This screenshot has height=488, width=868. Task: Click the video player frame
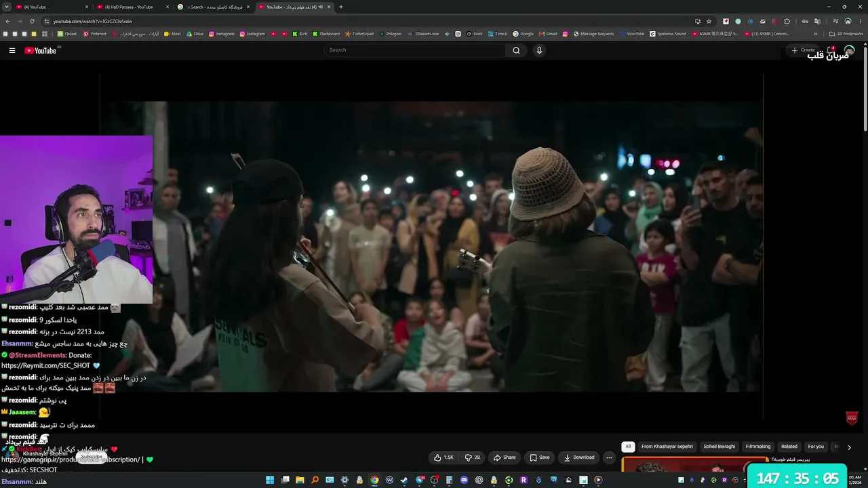click(x=431, y=247)
